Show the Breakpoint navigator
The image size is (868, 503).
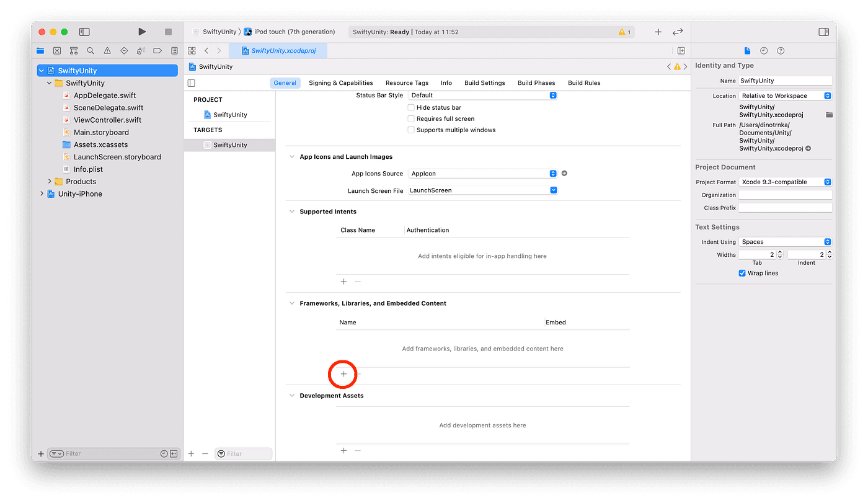(x=157, y=51)
